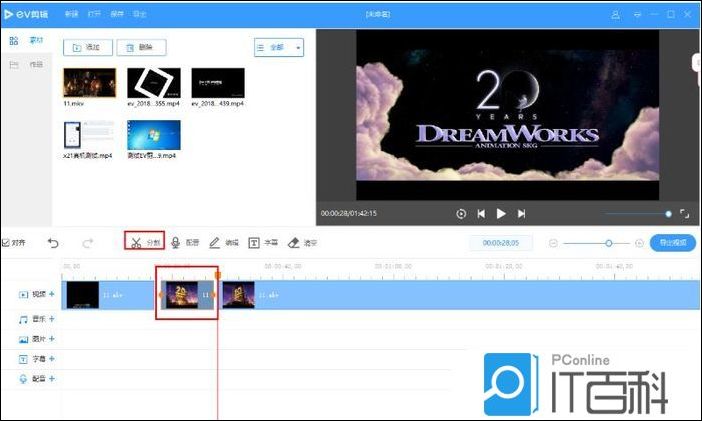702x421 pixels.
Task: Adjust the preview volume slider
Action: [638, 214]
